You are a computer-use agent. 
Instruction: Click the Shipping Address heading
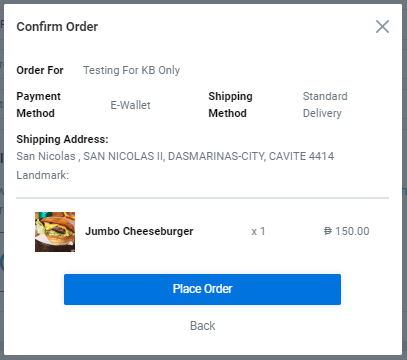click(63, 139)
